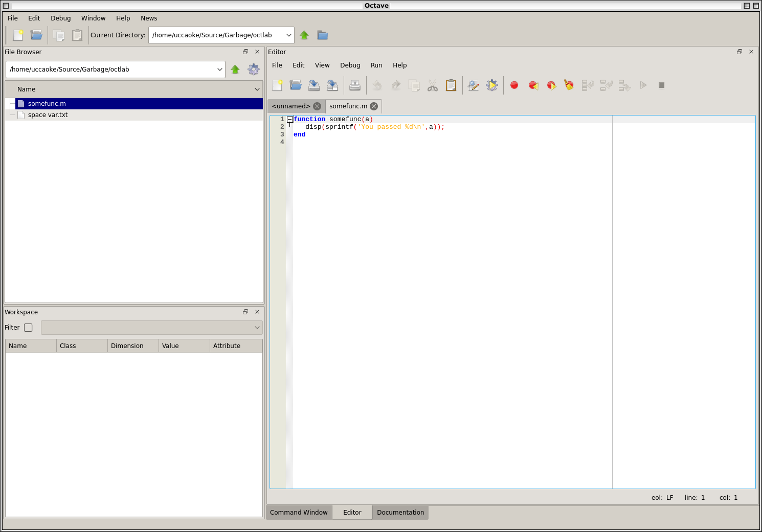
Task: Click the debug Step Out icon
Action: [624, 85]
